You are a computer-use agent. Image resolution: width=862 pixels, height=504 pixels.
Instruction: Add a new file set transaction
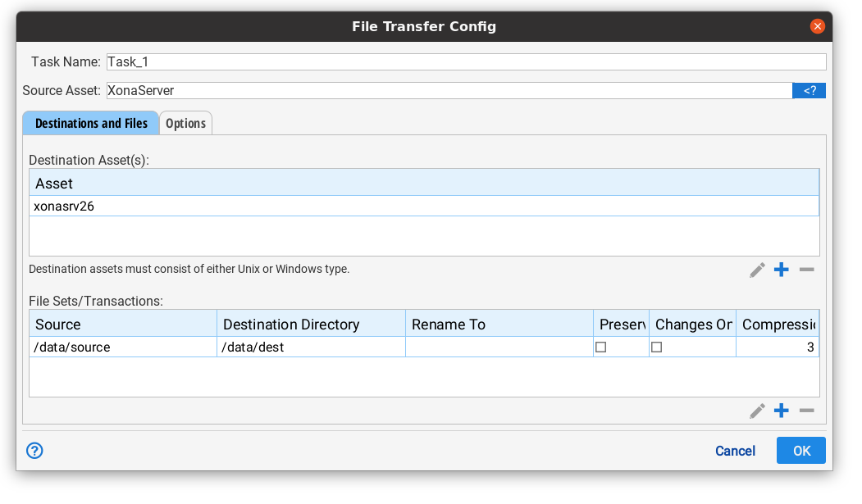click(781, 411)
